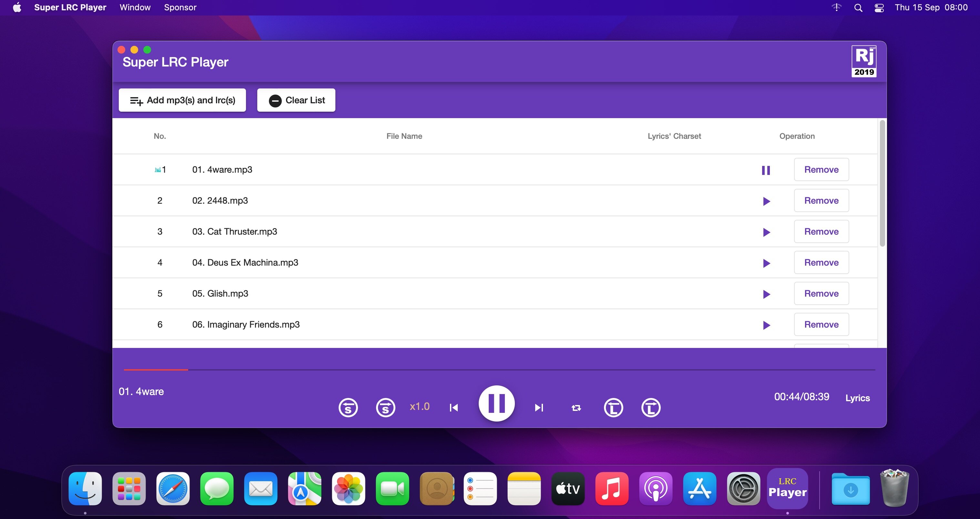
Task: Click the 00:44/08:39 time display
Action: (801, 396)
